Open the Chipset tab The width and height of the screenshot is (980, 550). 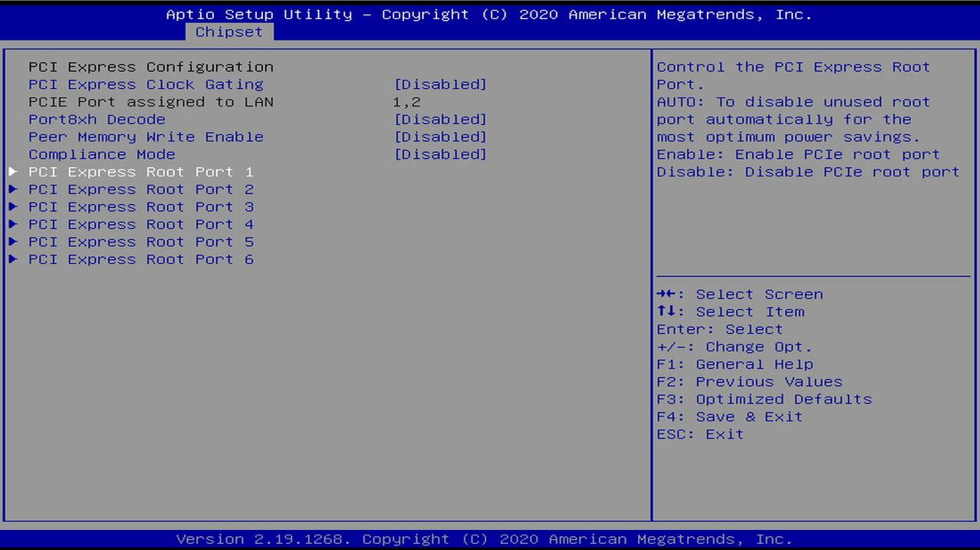click(229, 32)
